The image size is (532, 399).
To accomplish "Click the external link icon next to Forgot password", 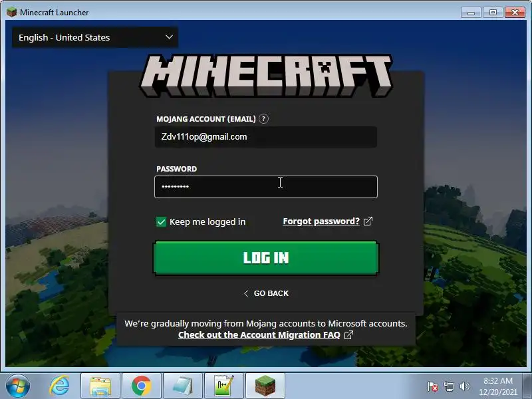I will click(x=368, y=221).
